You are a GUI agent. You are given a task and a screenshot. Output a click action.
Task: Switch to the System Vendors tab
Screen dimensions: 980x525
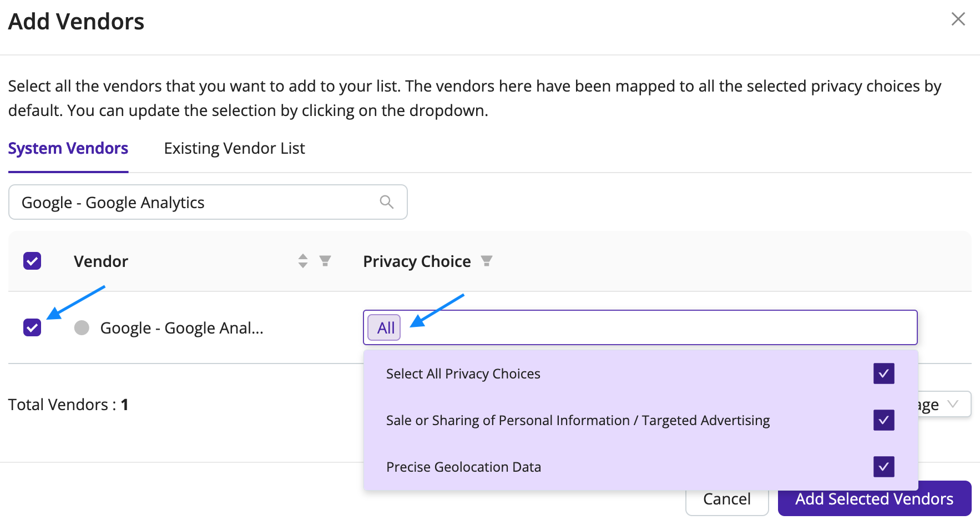point(68,148)
